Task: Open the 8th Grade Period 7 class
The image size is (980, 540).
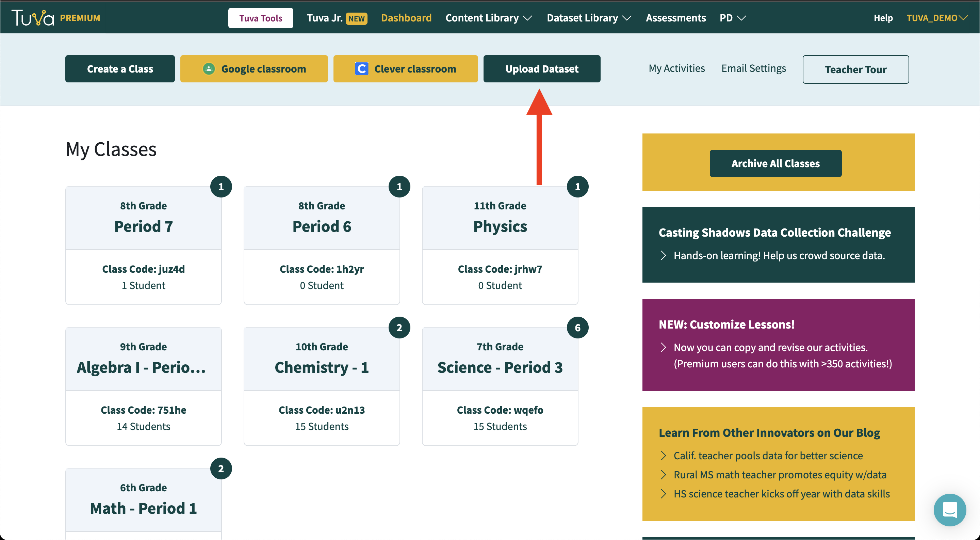Action: pyautogui.click(x=143, y=245)
